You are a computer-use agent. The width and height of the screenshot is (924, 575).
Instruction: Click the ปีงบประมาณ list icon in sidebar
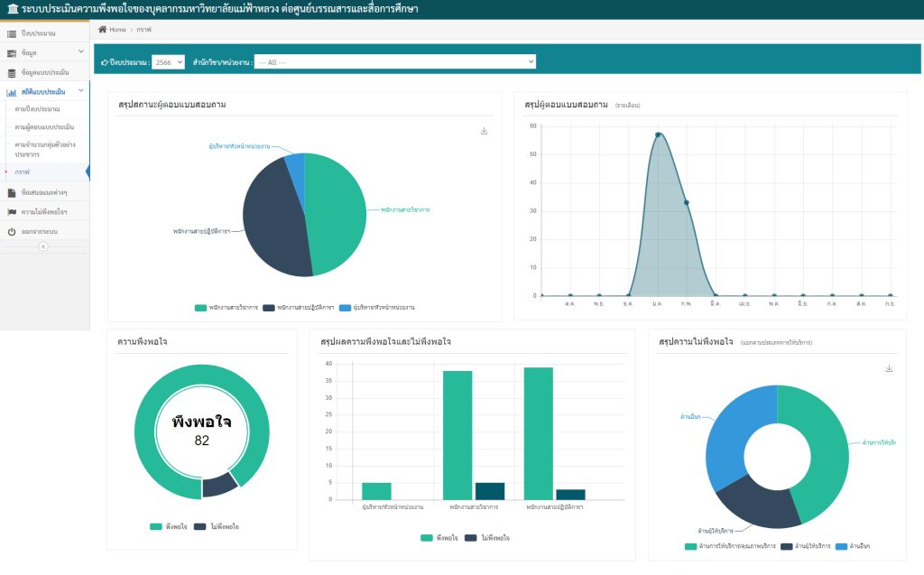[12, 33]
